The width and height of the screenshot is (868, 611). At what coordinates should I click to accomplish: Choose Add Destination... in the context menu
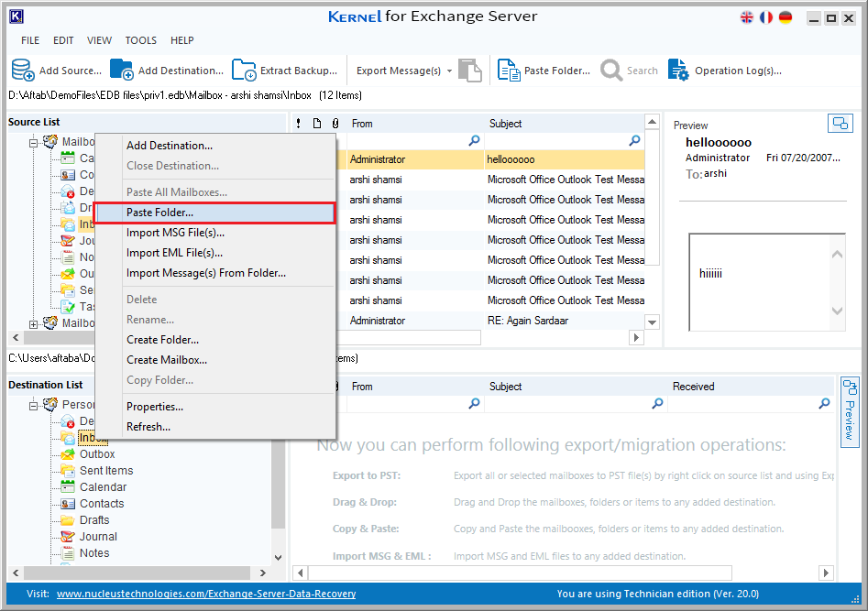point(214,146)
